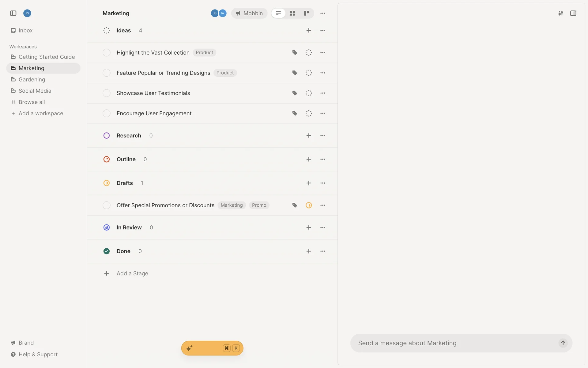Go to Inbox in the sidebar

[x=25, y=30]
